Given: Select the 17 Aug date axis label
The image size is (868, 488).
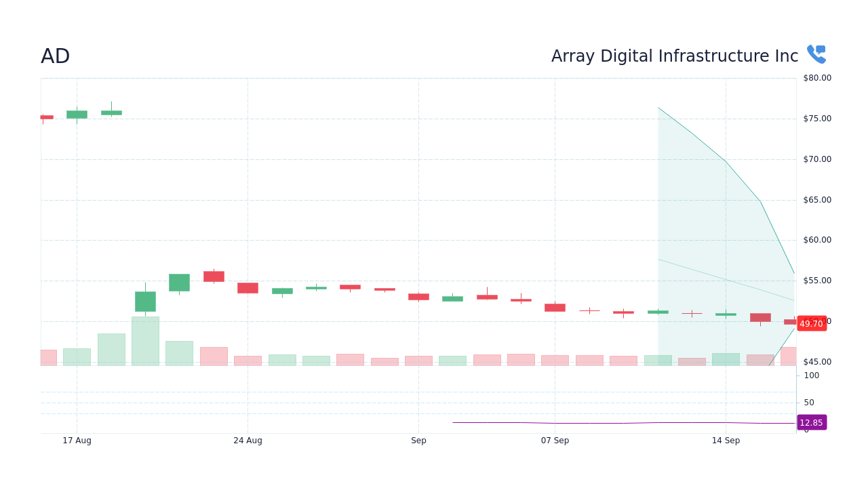Looking at the screenshot, I should [76, 440].
